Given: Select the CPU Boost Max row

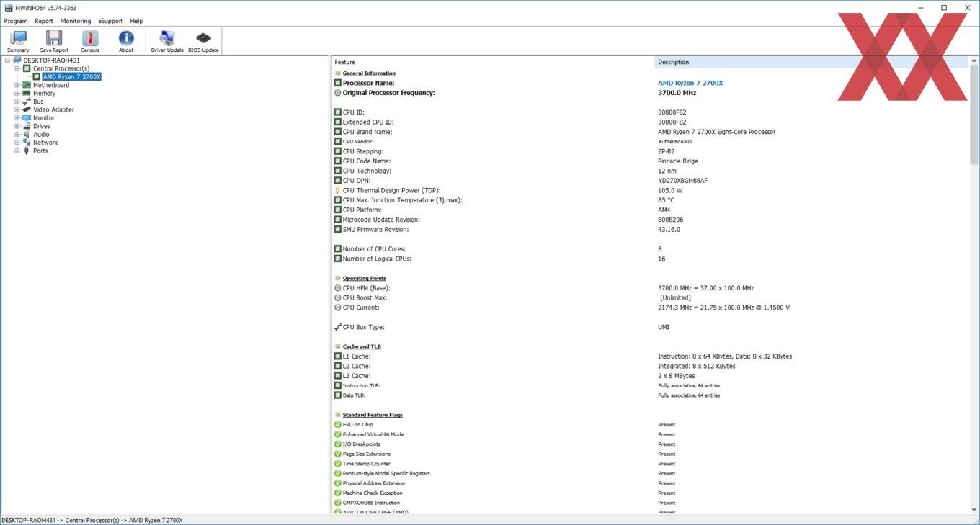Looking at the screenshot, I should (x=650, y=297).
